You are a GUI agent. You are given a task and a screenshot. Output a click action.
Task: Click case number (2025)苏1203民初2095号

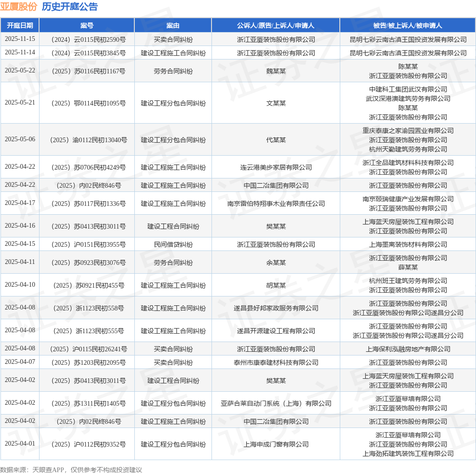pyautogui.click(x=88, y=362)
